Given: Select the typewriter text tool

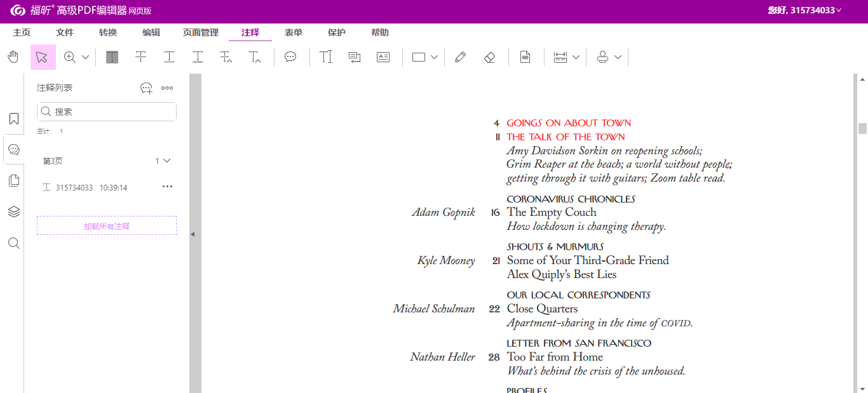Looking at the screenshot, I should (x=326, y=57).
